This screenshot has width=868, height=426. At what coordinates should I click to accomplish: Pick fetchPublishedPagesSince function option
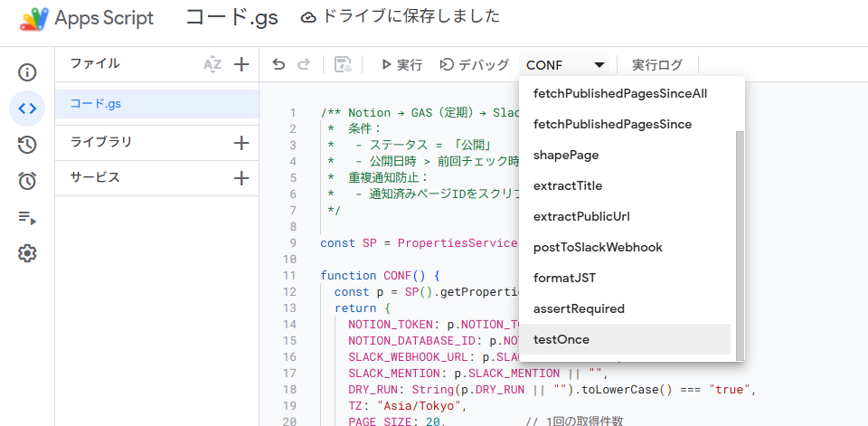pos(612,124)
